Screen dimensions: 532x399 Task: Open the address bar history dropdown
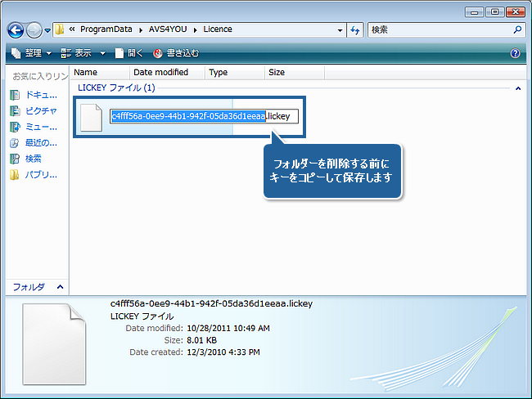click(x=340, y=30)
